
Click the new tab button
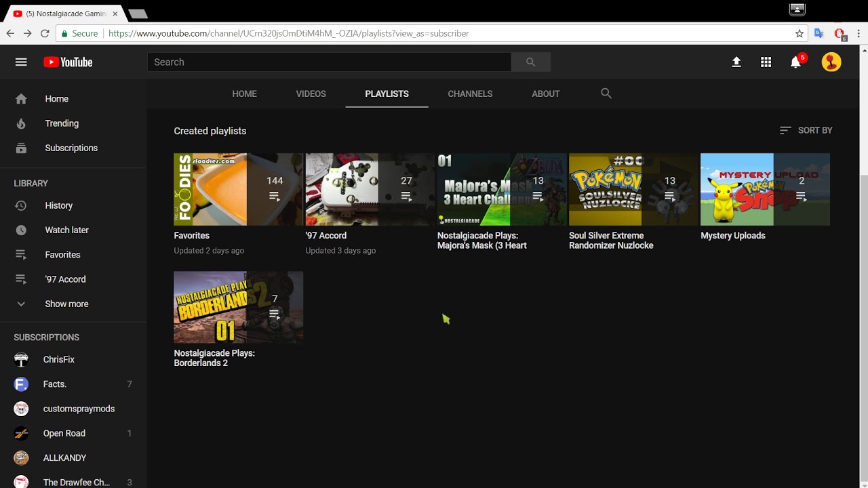click(x=138, y=14)
